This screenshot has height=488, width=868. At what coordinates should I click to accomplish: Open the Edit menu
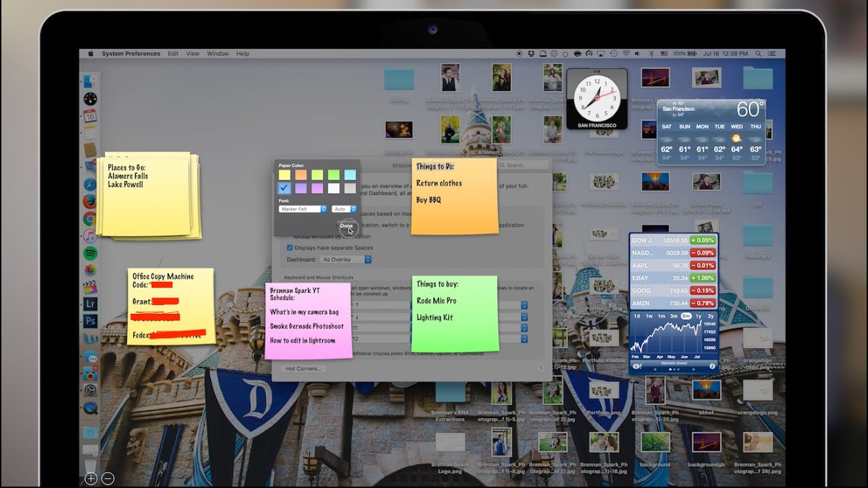click(x=173, y=54)
